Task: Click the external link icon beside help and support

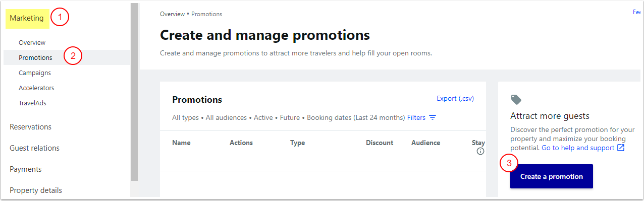Action: point(621,148)
